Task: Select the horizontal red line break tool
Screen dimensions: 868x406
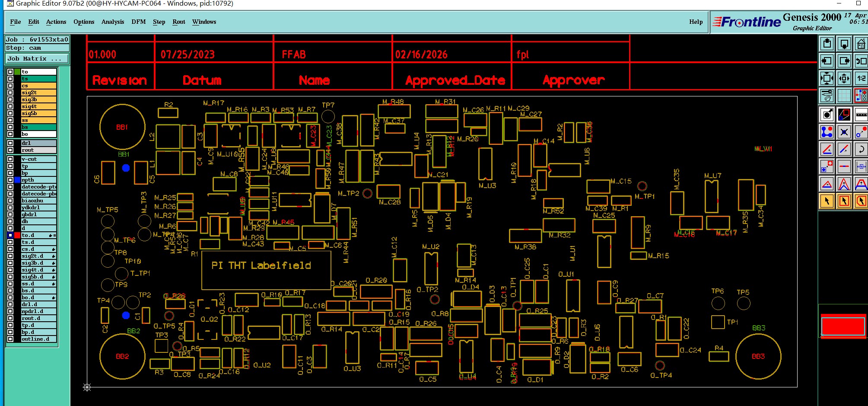Action: click(x=844, y=166)
